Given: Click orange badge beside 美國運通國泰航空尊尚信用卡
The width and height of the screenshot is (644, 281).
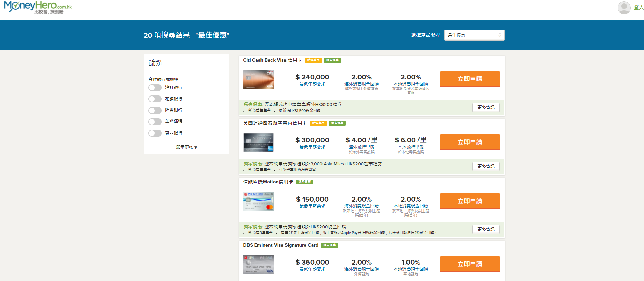Looking at the screenshot, I should coord(318,123).
